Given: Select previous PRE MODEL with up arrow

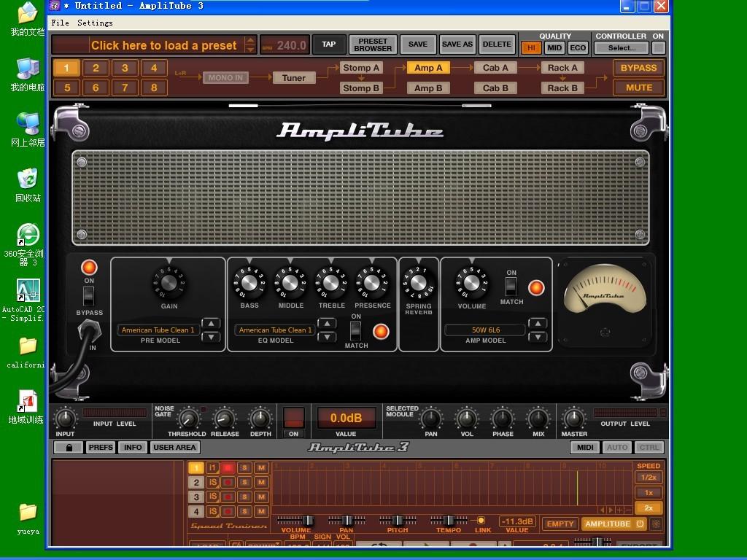Looking at the screenshot, I should [x=211, y=323].
